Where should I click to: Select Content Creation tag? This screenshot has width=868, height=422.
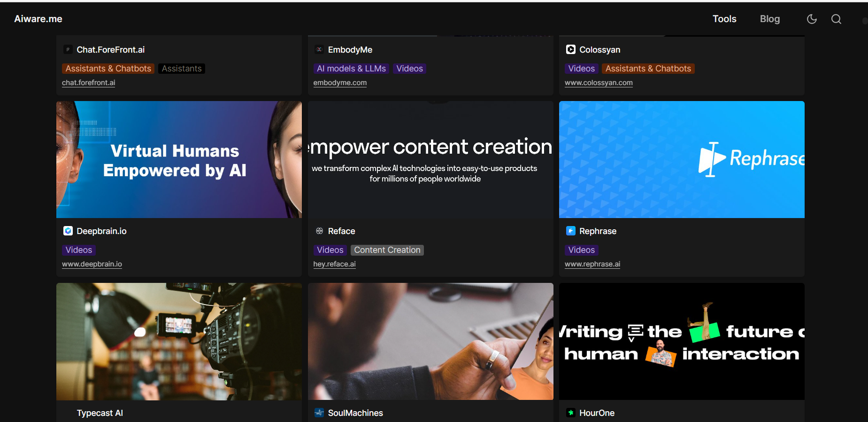pos(387,250)
